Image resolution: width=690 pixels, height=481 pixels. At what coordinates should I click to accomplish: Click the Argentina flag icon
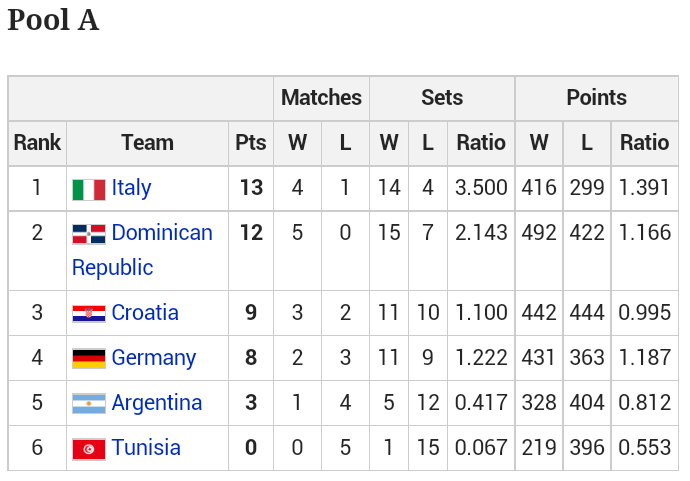(x=89, y=404)
